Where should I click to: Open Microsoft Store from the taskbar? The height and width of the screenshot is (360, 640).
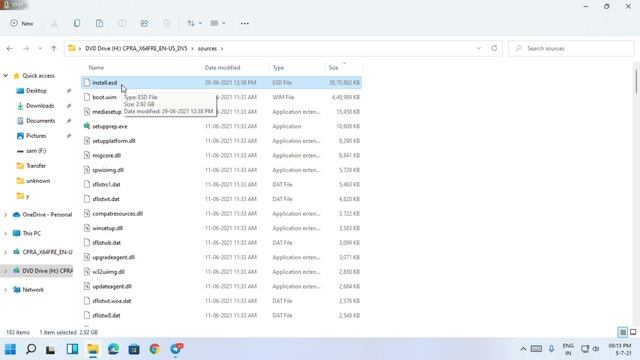point(134,349)
